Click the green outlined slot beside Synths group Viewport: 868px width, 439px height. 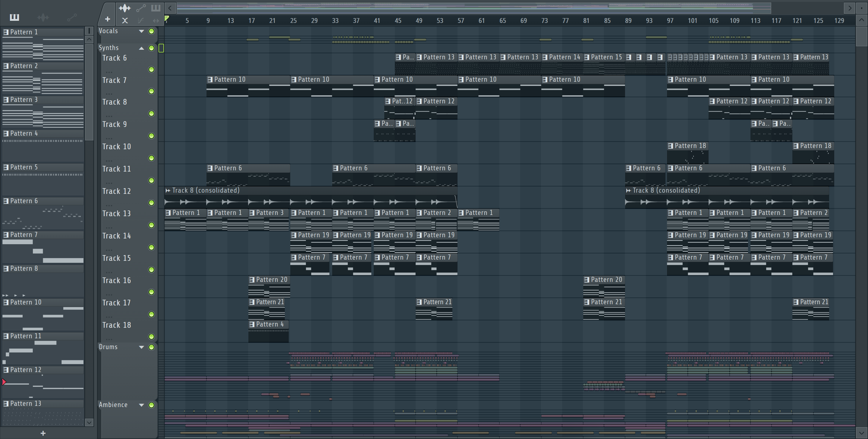coord(161,48)
